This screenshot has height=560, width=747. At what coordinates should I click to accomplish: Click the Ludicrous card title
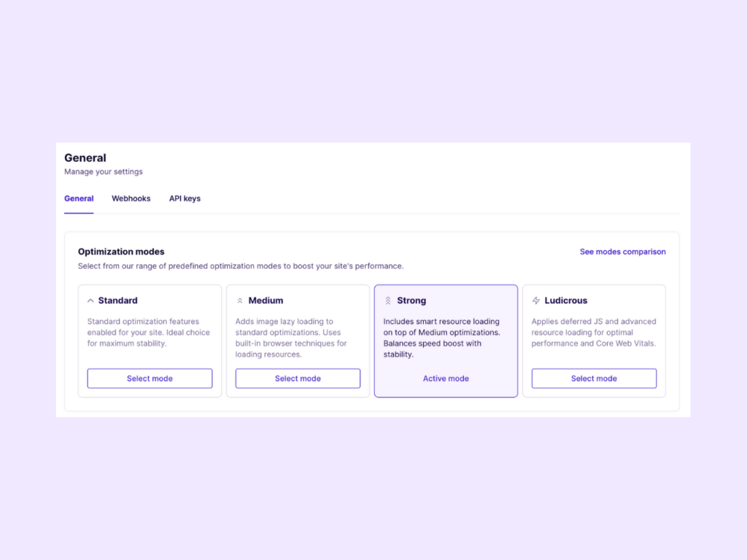pyautogui.click(x=566, y=300)
